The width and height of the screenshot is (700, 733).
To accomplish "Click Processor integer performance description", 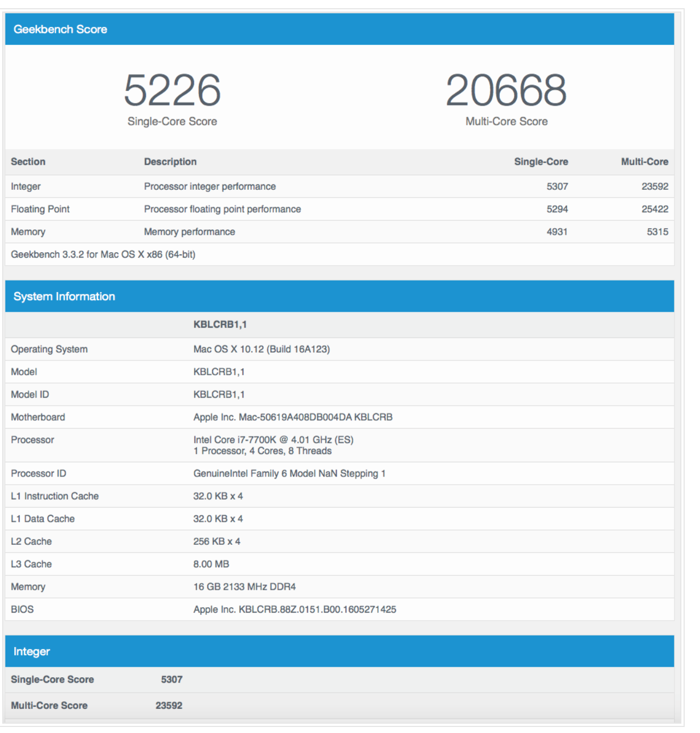I will click(210, 187).
